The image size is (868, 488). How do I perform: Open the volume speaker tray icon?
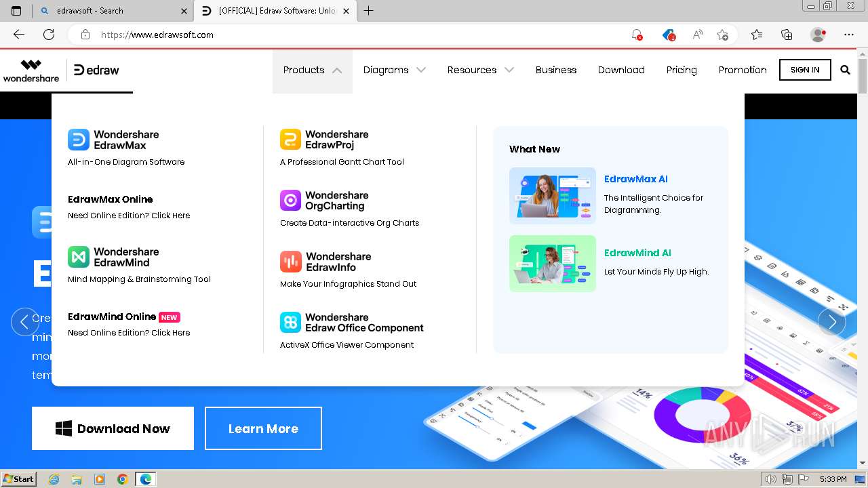coord(771,479)
